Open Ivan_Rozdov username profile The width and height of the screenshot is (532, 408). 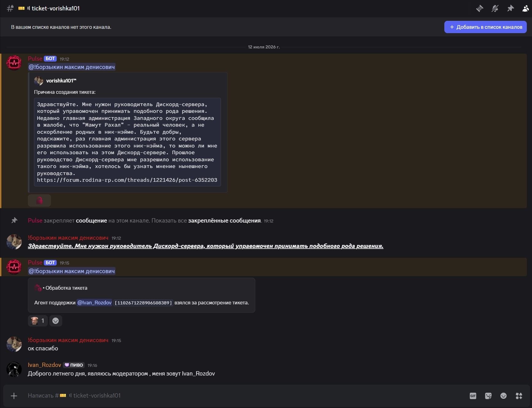(44, 365)
